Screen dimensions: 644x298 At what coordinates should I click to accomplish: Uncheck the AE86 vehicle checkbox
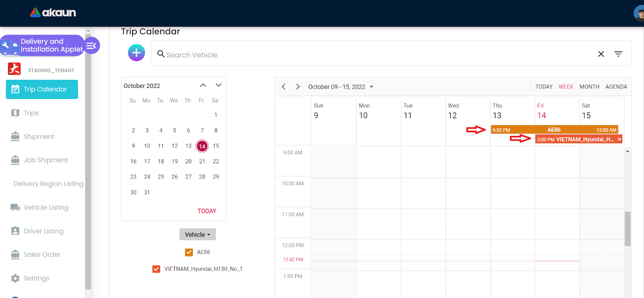[189, 252]
